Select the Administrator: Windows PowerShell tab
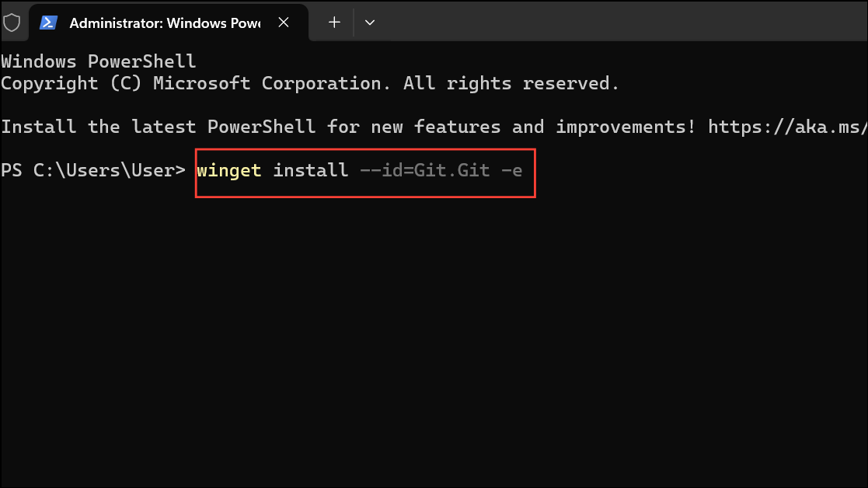Viewport: 868px width, 488px height. tap(163, 23)
